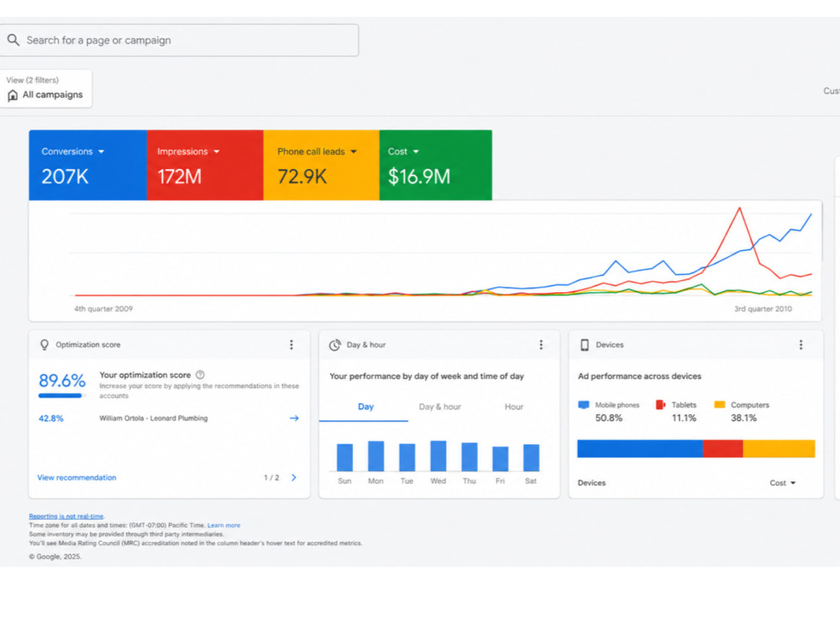Click the Tablets 11.1% value
The height and width of the screenshot is (630, 840).
[684, 417]
